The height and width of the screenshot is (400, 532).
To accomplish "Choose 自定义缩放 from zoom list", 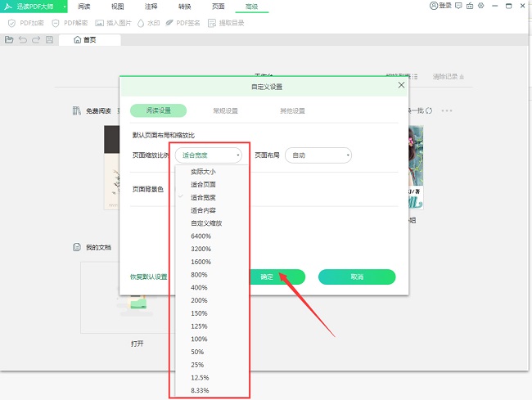I will click(212, 223).
